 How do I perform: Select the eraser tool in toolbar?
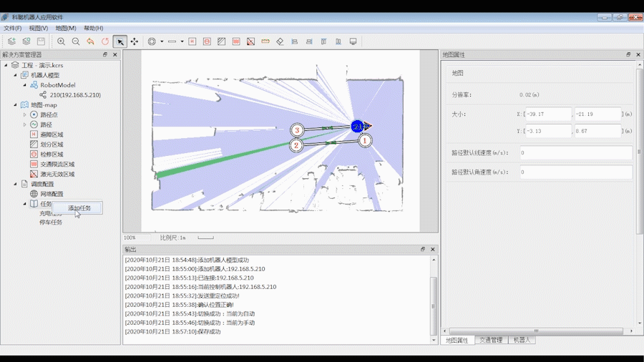point(280,41)
